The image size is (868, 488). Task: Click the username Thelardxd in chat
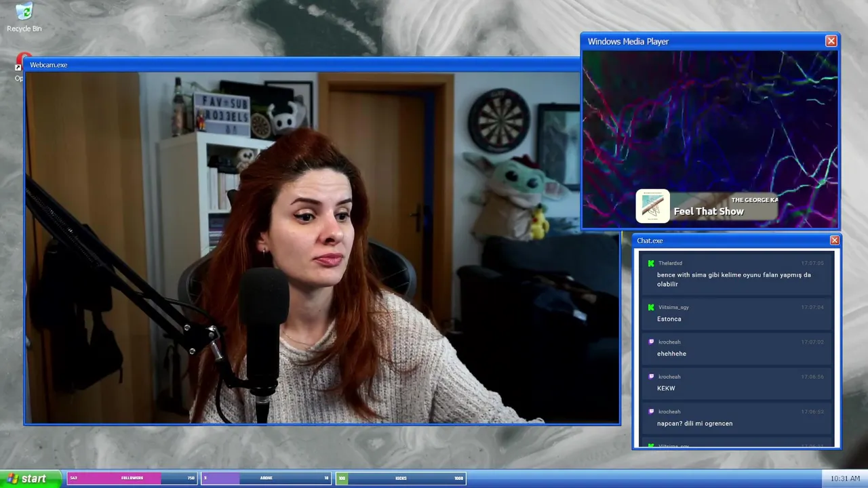point(670,263)
